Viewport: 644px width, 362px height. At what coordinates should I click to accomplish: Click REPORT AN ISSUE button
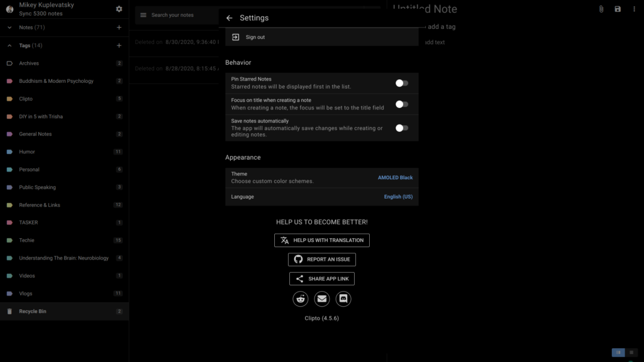[321, 260]
